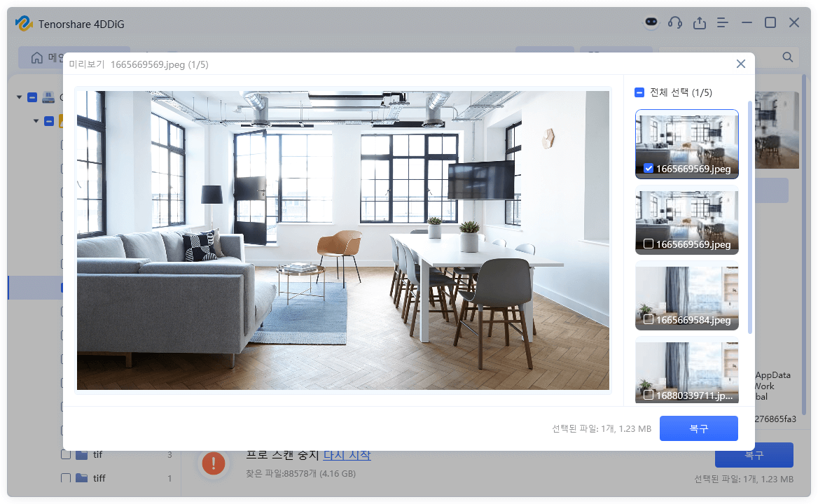Image resolution: width=818 pixels, height=504 pixels.
Task: Click the large preview image of the room
Action: (342, 240)
